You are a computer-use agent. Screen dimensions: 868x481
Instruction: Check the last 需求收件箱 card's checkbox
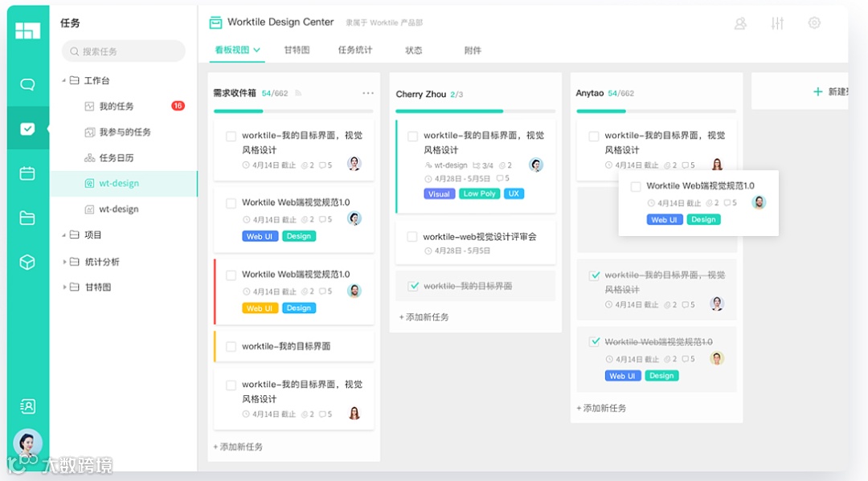(231, 385)
